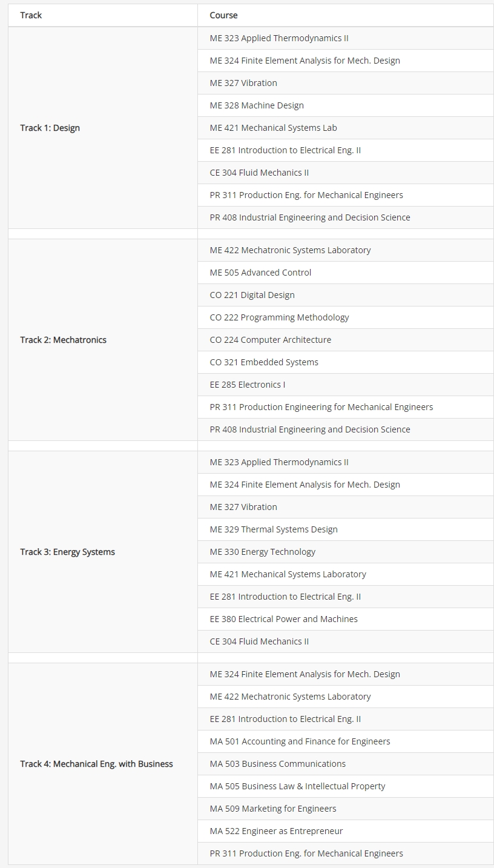Click ME 421 Mechanical Systems Lab row
Image resolution: width=494 pixels, height=868 pixels.
coord(273,128)
